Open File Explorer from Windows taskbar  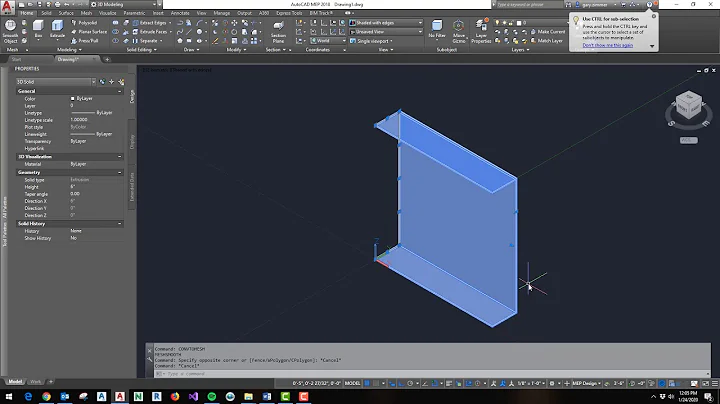[248, 396]
